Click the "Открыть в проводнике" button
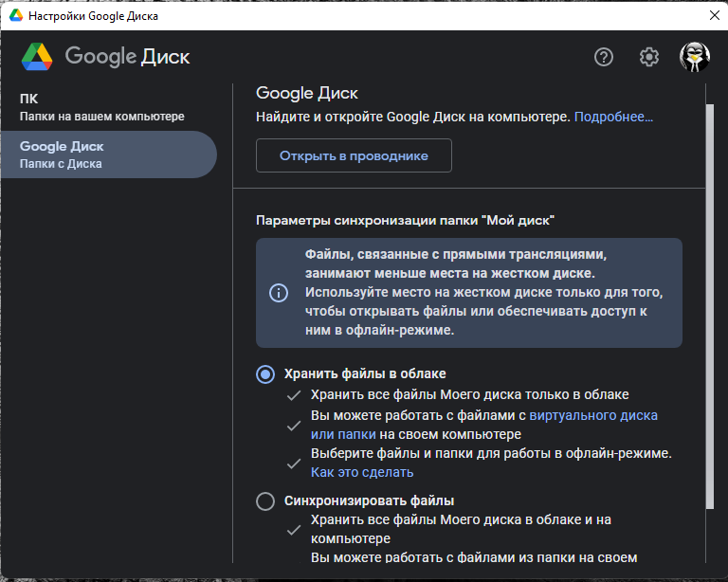Viewport: 728px width, 582px height. [354, 155]
